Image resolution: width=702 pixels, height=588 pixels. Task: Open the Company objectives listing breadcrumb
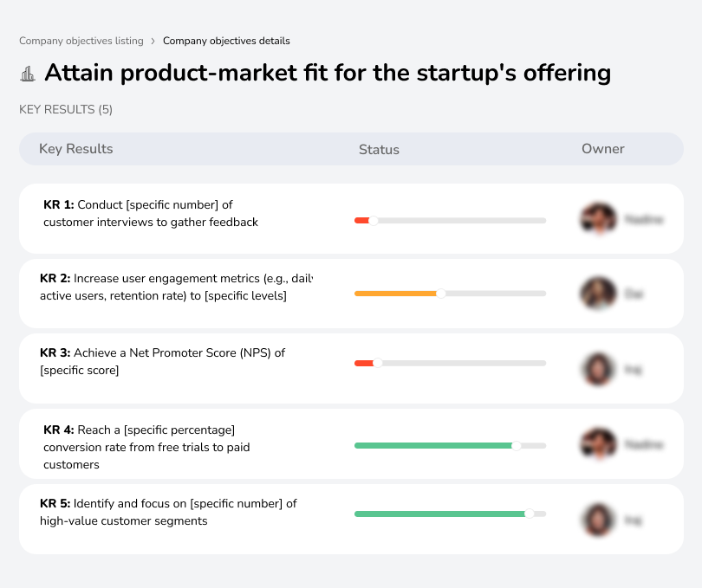pyautogui.click(x=81, y=41)
